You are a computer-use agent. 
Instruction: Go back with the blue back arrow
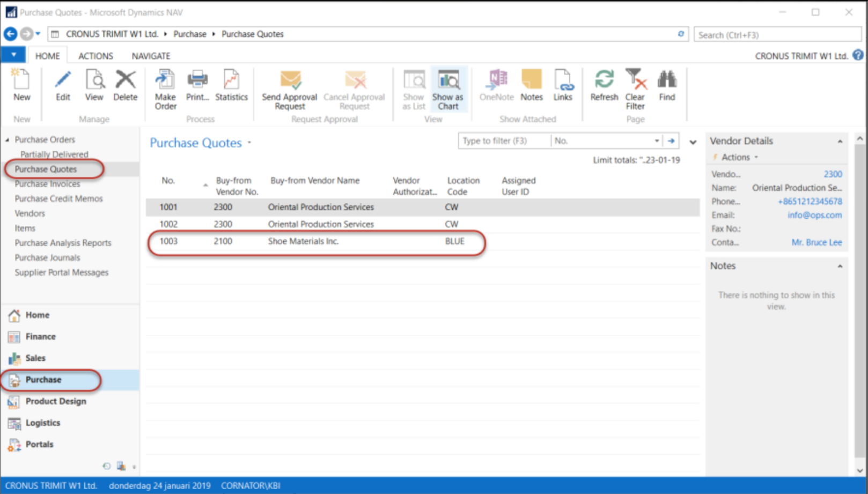[x=10, y=34]
